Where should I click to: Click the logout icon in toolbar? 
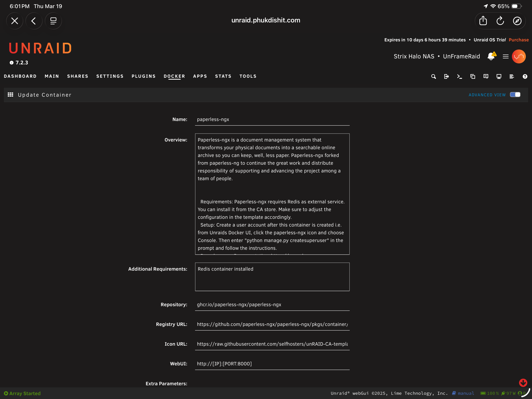tap(446, 77)
